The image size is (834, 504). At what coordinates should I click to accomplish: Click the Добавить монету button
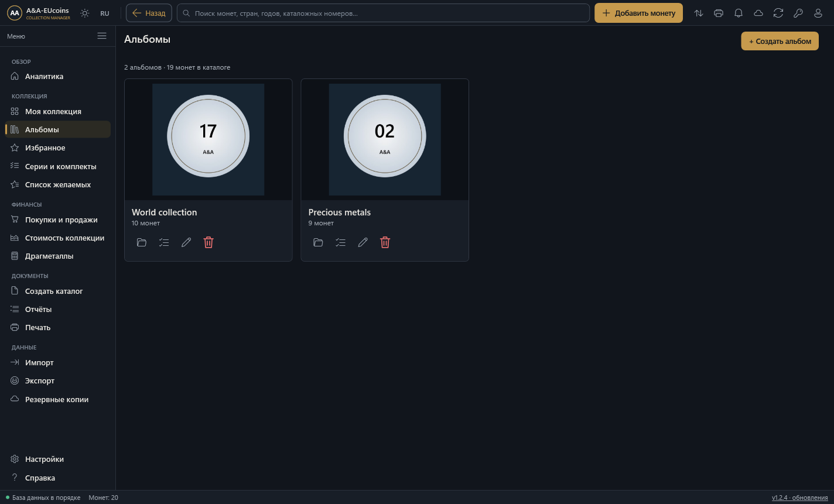(638, 13)
